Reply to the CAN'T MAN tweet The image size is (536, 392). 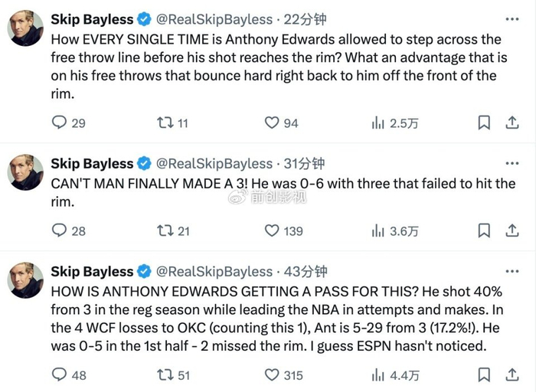(x=60, y=230)
